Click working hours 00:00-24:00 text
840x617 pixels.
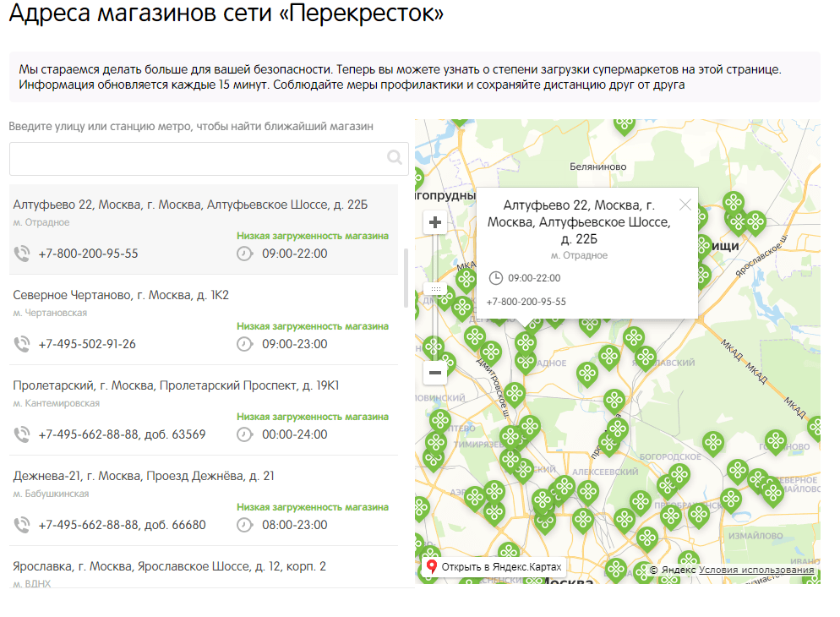click(295, 434)
